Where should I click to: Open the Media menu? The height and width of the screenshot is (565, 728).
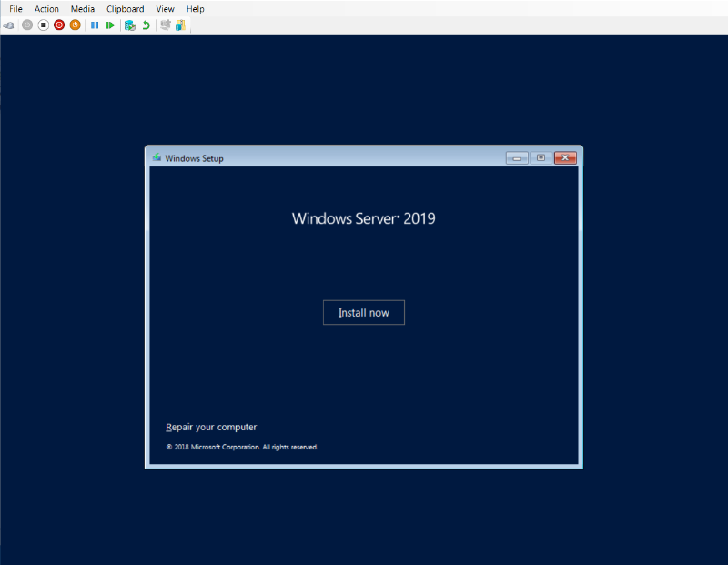tap(83, 9)
